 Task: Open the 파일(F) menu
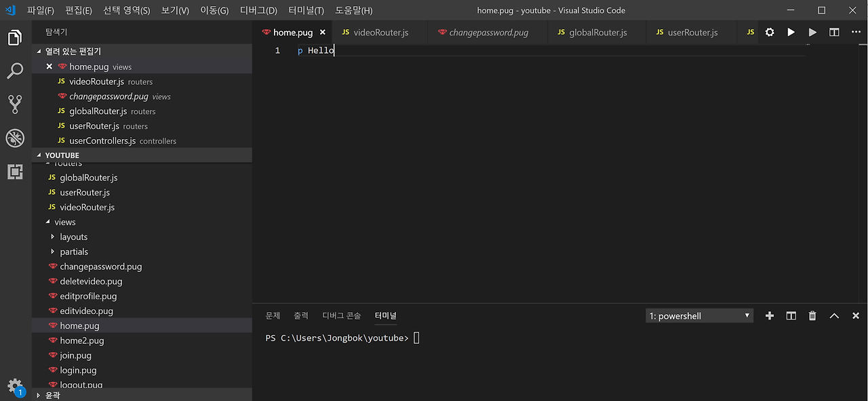click(x=41, y=10)
